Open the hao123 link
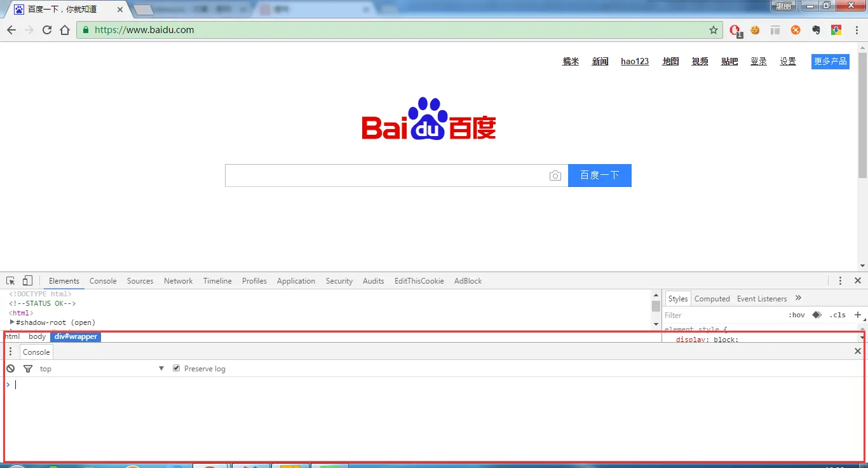 [x=635, y=61]
